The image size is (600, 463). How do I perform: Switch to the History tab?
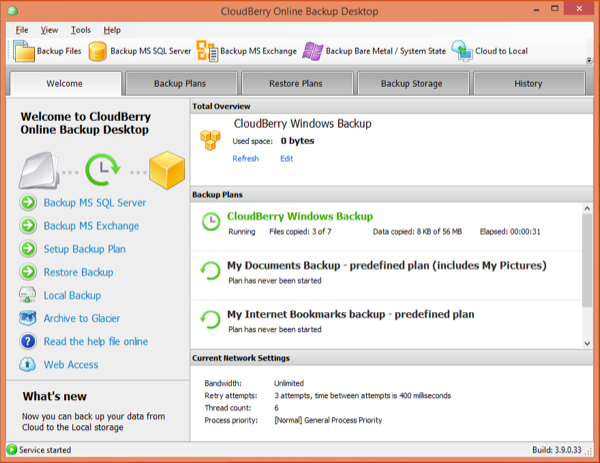[x=528, y=83]
